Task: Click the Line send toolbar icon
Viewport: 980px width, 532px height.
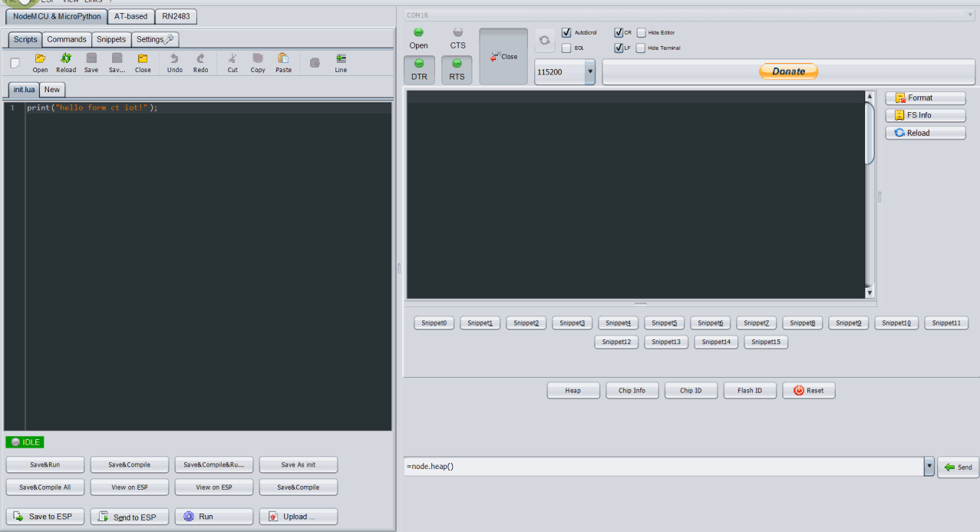Action: click(x=341, y=63)
